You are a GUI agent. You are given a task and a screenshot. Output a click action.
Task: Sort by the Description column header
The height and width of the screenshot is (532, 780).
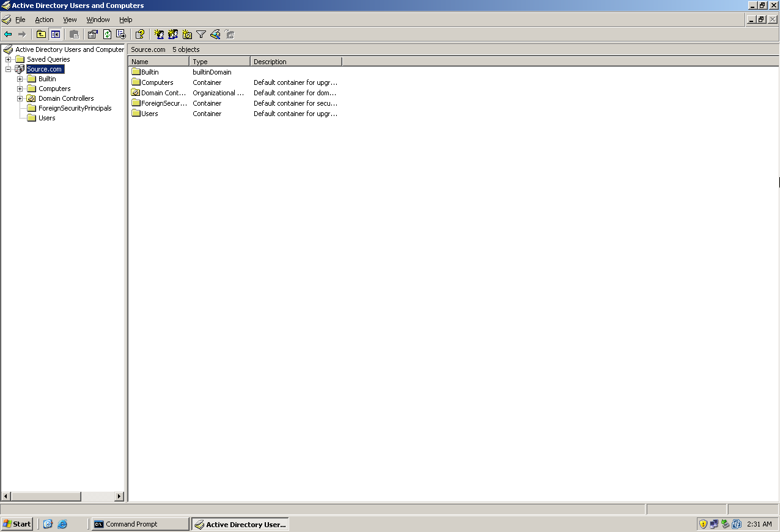296,62
